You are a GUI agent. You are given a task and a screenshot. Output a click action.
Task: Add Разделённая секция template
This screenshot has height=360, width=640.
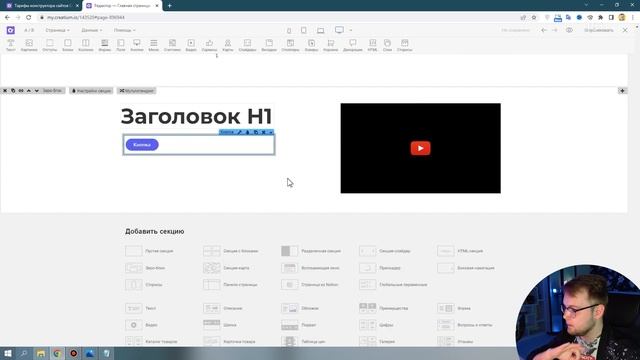pos(311,251)
